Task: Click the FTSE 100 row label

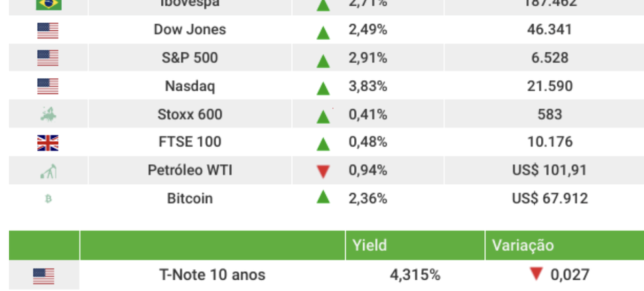Action: point(190,142)
